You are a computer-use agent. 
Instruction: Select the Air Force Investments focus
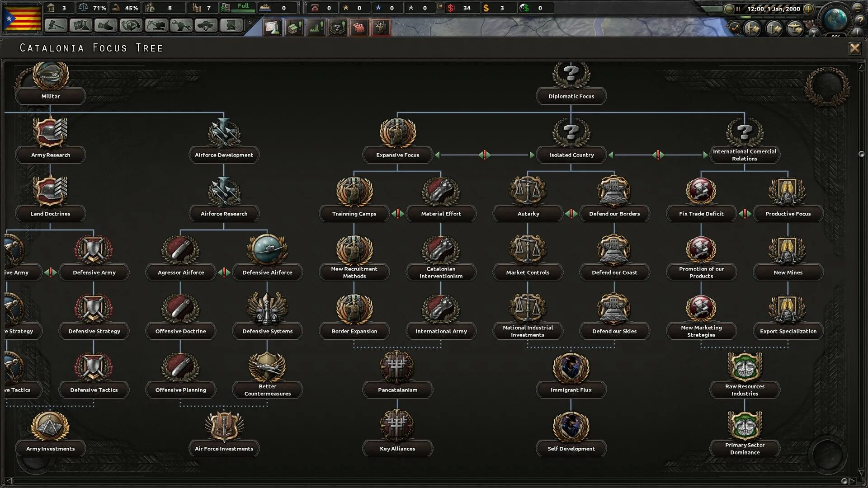point(224,433)
